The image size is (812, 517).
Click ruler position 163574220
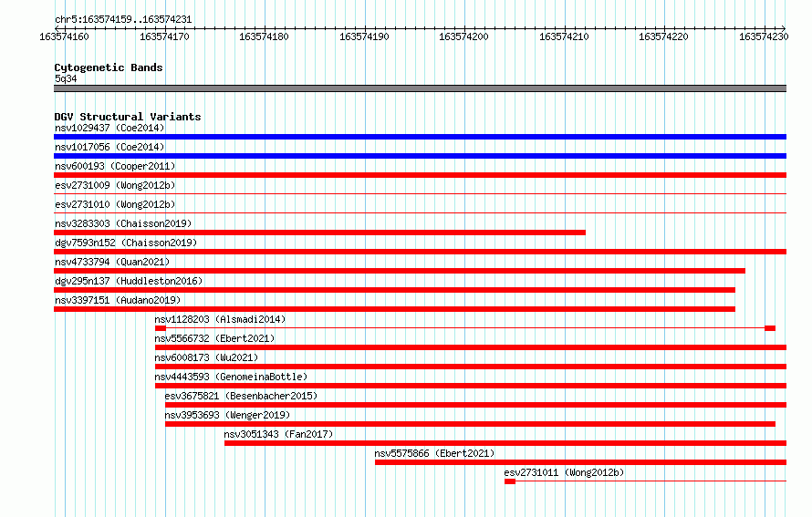[x=663, y=36]
